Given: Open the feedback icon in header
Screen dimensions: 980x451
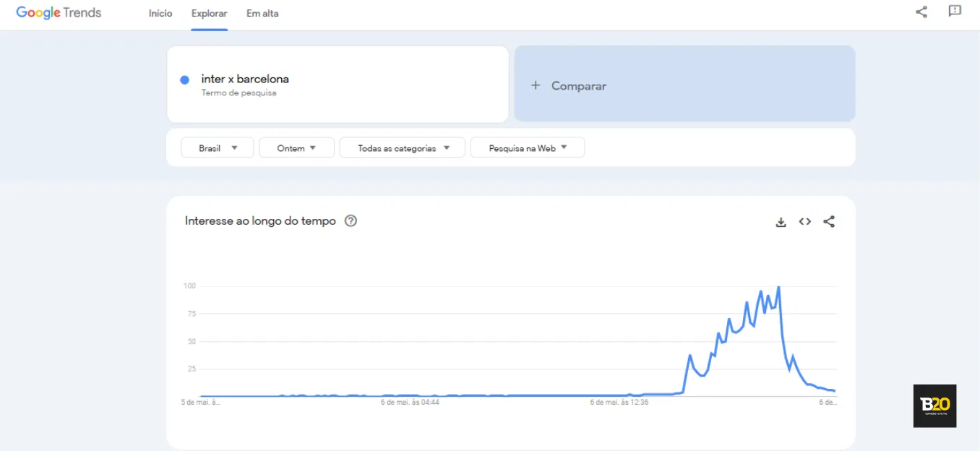Looking at the screenshot, I should [x=955, y=12].
